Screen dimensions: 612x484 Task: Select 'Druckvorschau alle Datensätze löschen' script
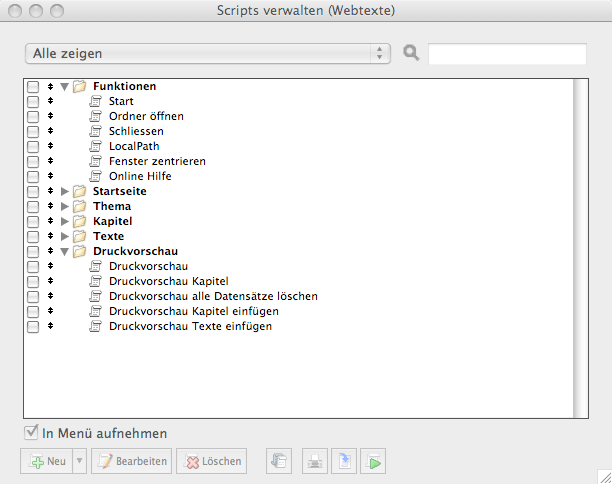[x=213, y=296]
